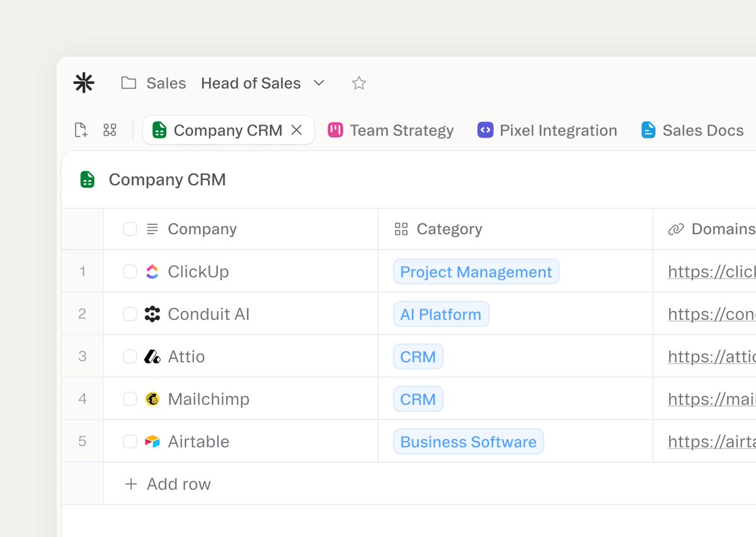The width and height of the screenshot is (756, 537).
Task: Click the Mailchimp logo icon
Action: tap(152, 399)
